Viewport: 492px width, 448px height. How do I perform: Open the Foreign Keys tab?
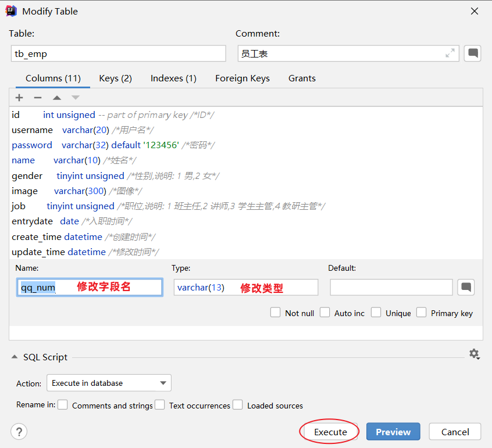tap(242, 78)
